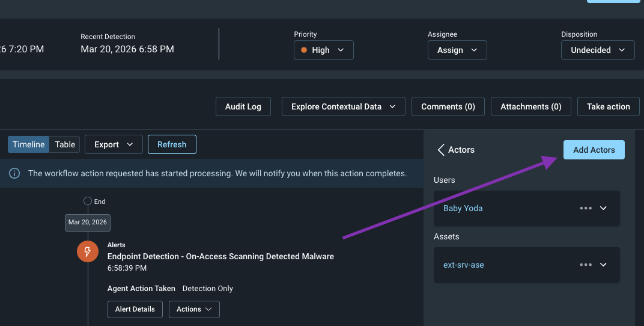Open the three-dot menu for Baby Yoda
Screen dimensions: 644x326
point(586,208)
